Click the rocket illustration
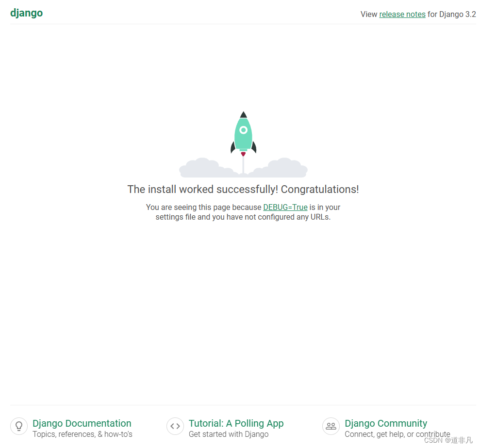This screenshot has height=448, width=480. pyautogui.click(x=243, y=144)
